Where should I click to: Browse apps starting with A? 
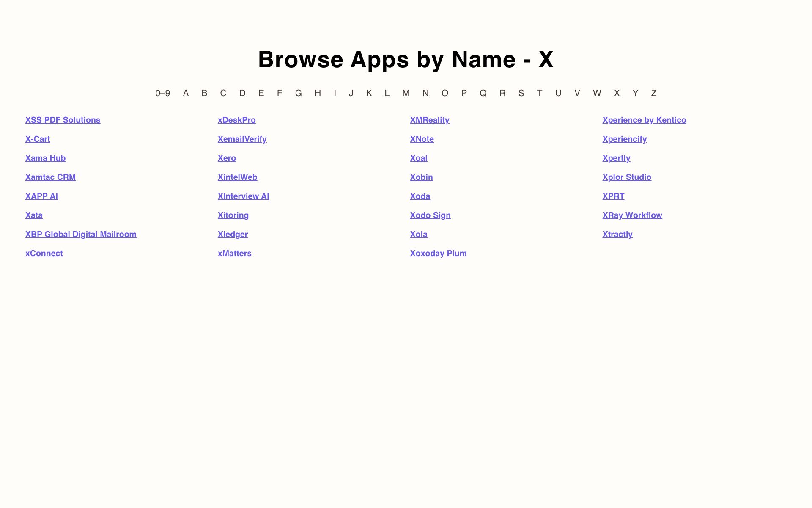pos(186,93)
